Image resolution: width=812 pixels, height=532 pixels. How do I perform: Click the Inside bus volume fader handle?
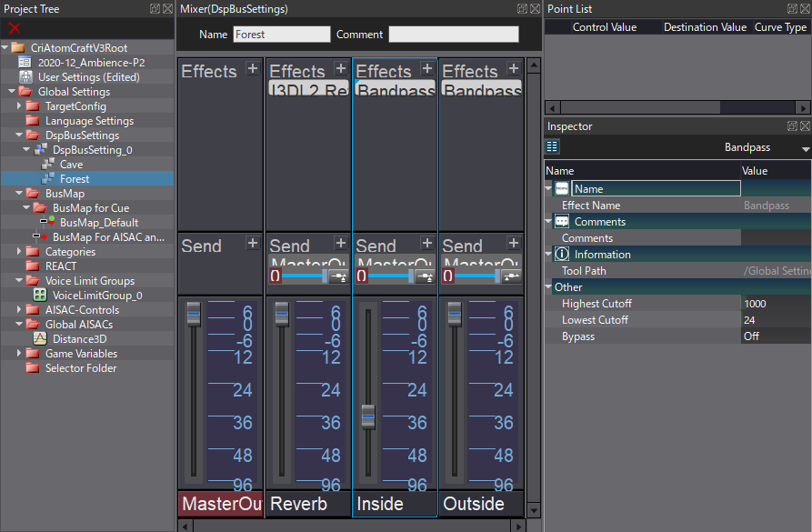click(x=368, y=417)
